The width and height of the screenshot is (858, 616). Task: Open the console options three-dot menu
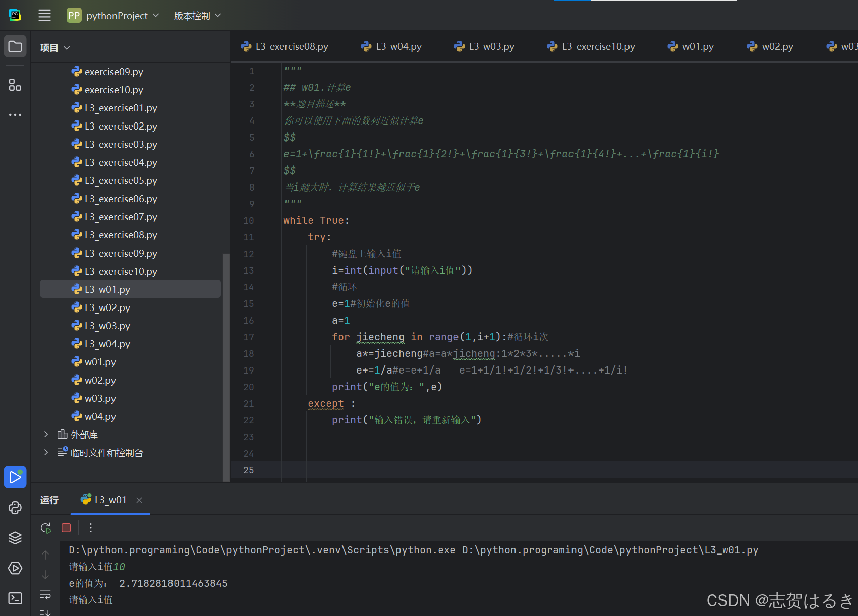click(91, 528)
